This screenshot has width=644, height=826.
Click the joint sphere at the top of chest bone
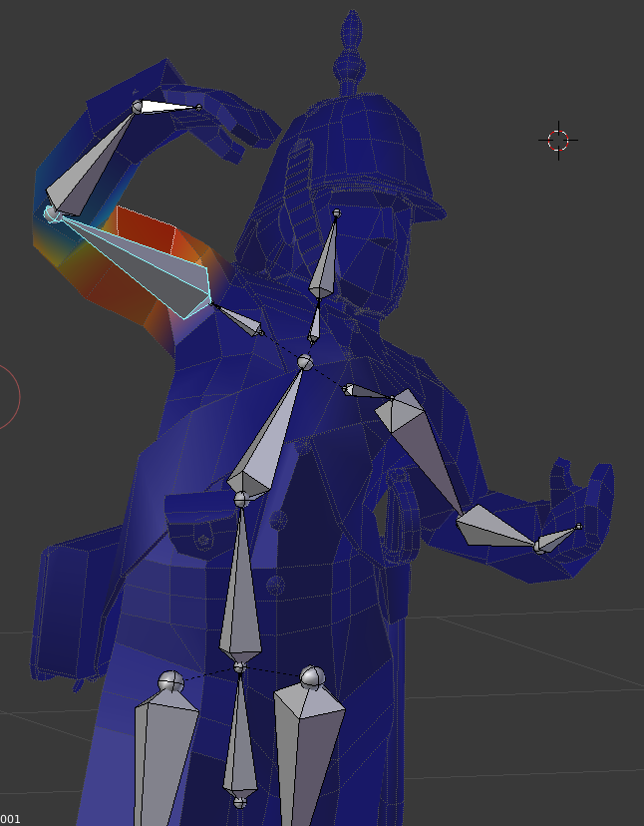305,362
